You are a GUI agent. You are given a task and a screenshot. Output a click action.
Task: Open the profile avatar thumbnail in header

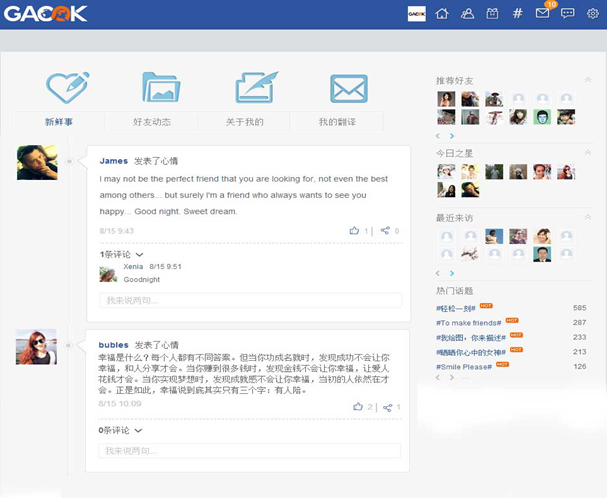point(417,14)
